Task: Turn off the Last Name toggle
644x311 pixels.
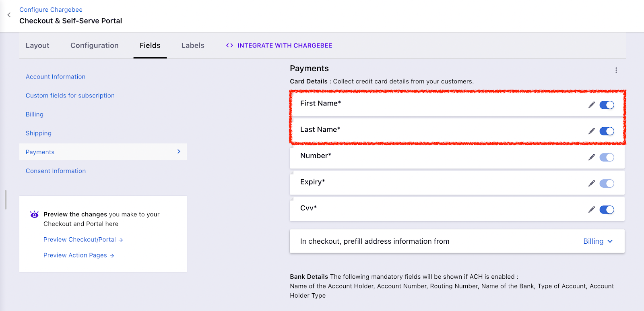Action: click(x=607, y=131)
